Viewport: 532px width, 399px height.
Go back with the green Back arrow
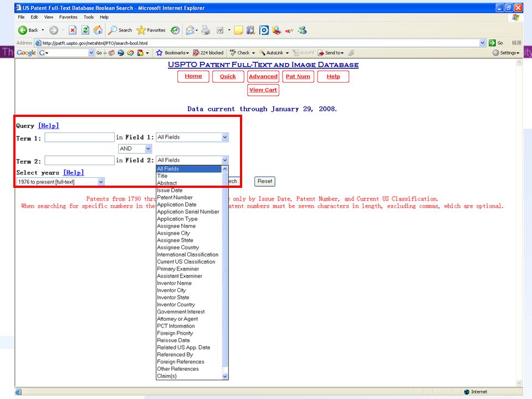[x=28, y=30]
